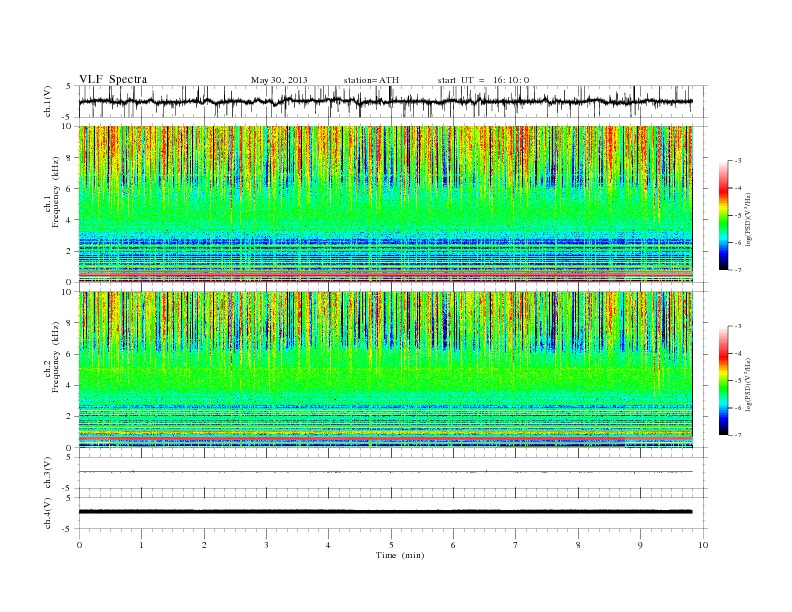Click the ch.1 frequency tick label "4"
Viewport: 792px width, 612px height.
pos(69,220)
